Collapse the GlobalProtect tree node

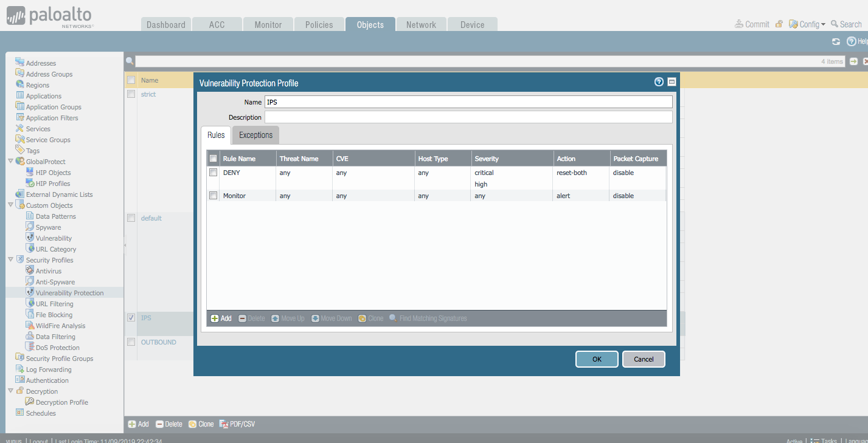[10, 162]
